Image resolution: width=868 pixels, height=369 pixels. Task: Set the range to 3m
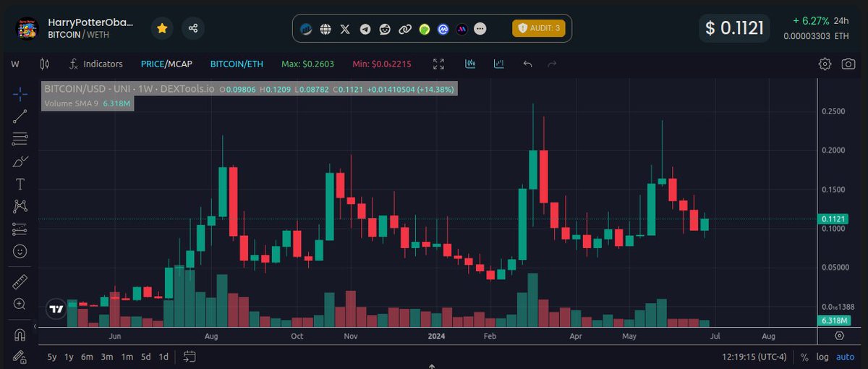pos(106,357)
